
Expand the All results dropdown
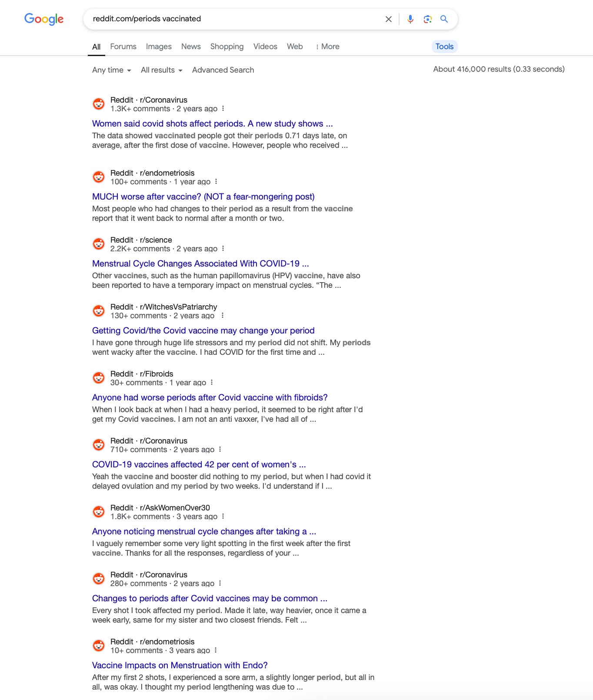pyautogui.click(x=162, y=70)
